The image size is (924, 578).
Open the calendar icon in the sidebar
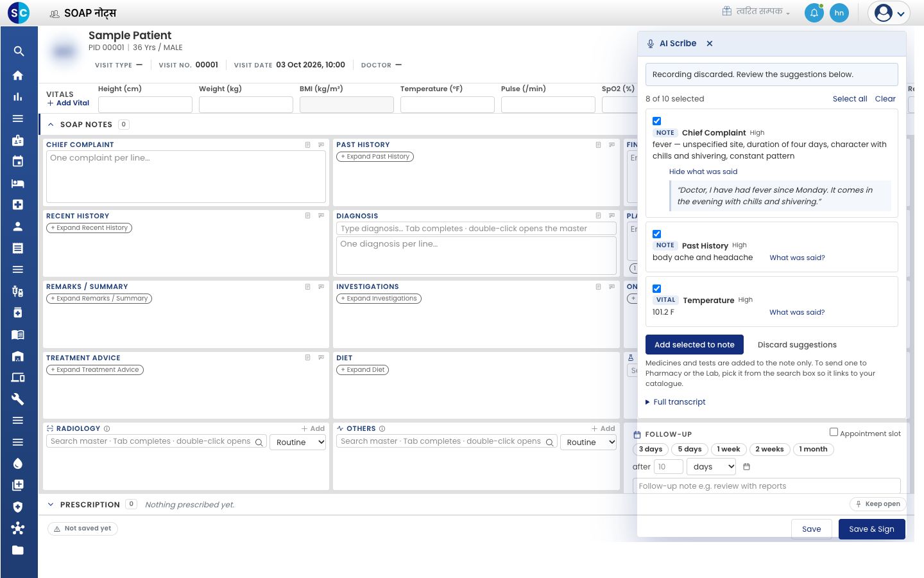tap(18, 162)
